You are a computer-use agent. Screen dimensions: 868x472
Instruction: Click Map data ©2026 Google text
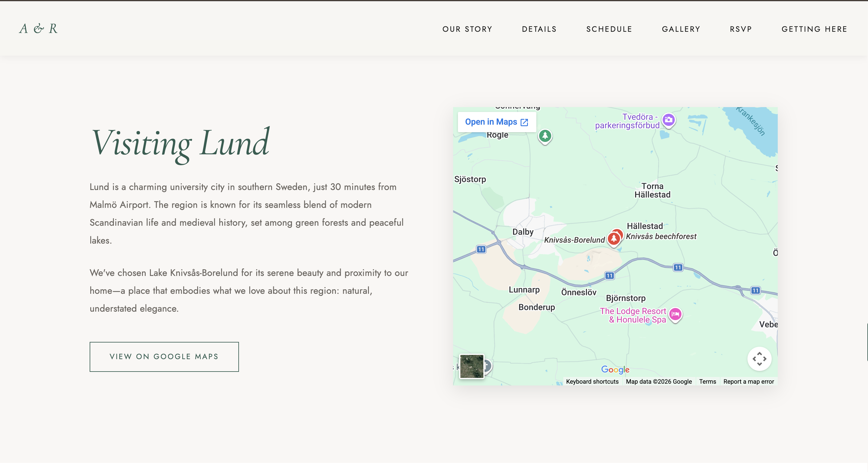tap(659, 382)
